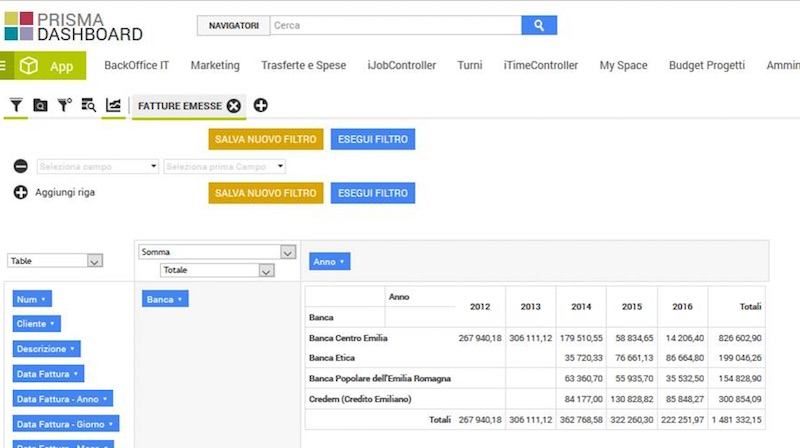Open the Marketing menu
The width and height of the screenshot is (800, 448).
point(215,65)
